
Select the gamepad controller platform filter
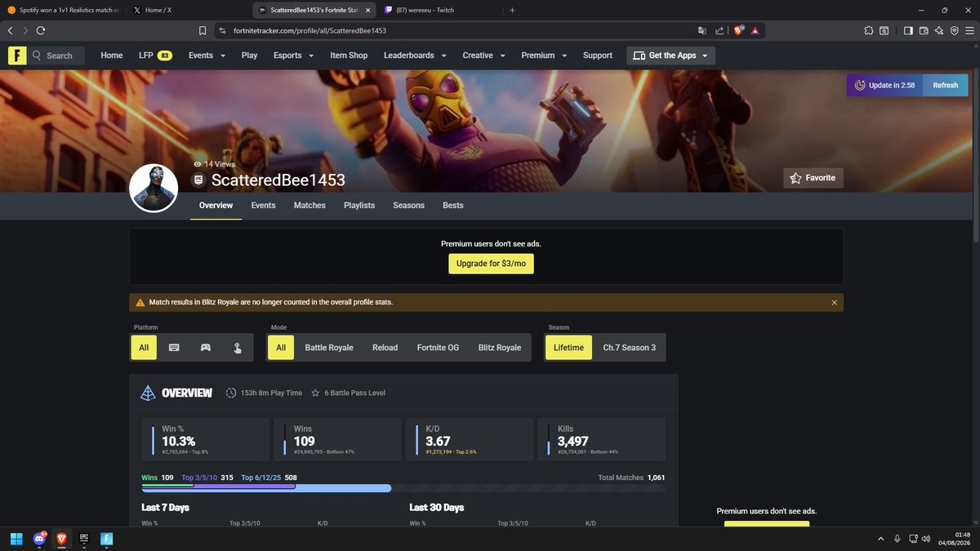tap(206, 348)
